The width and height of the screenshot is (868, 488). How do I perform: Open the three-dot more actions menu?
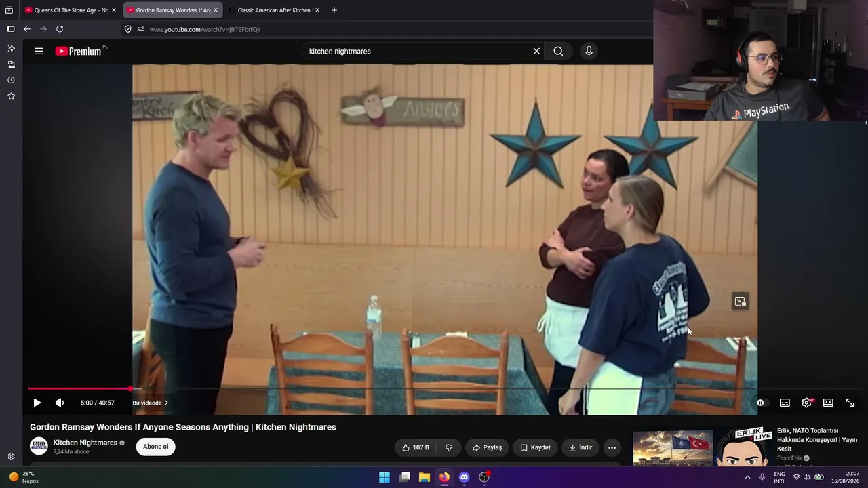click(x=612, y=447)
